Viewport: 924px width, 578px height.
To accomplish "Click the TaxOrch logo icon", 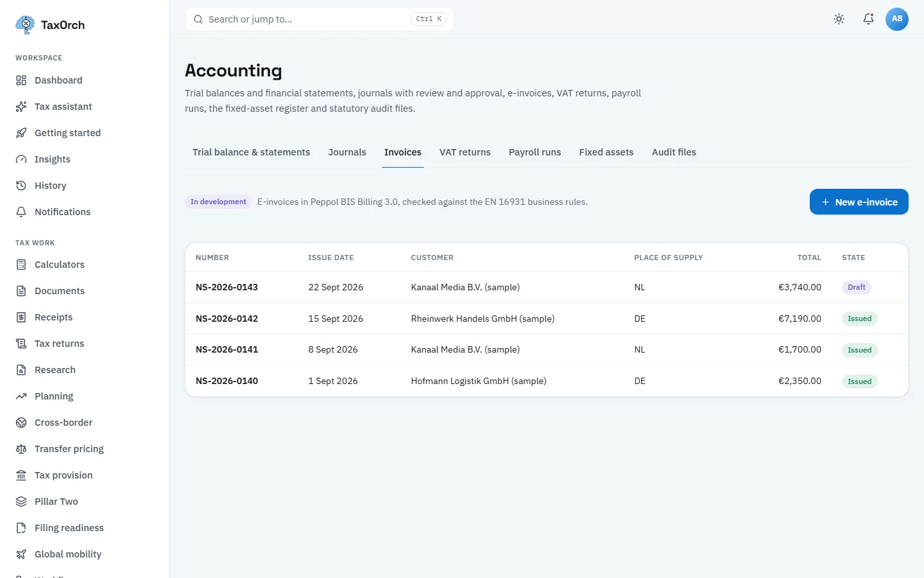I will point(25,25).
